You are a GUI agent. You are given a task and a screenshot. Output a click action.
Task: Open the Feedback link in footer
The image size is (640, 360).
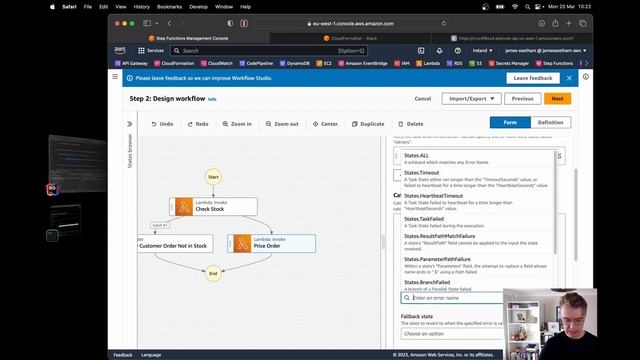tap(123, 355)
